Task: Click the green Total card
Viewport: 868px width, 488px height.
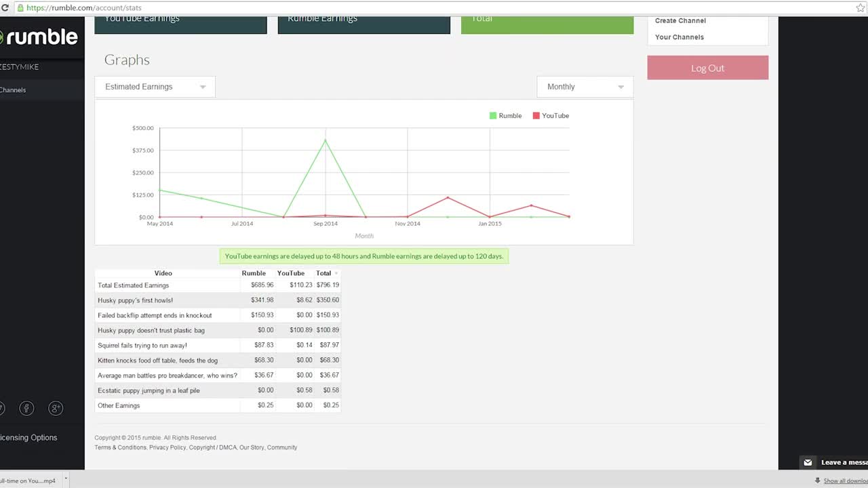Action: (547, 24)
